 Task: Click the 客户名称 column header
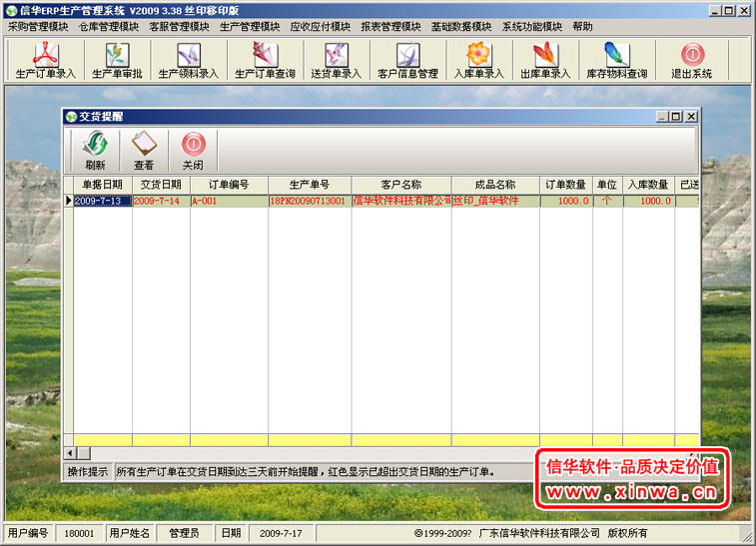coord(401,185)
